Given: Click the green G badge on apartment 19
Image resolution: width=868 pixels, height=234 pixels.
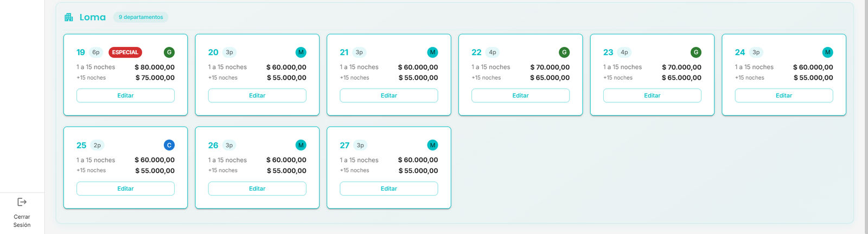Looking at the screenshot, I should pyautogui.click(x=169, y=53).
